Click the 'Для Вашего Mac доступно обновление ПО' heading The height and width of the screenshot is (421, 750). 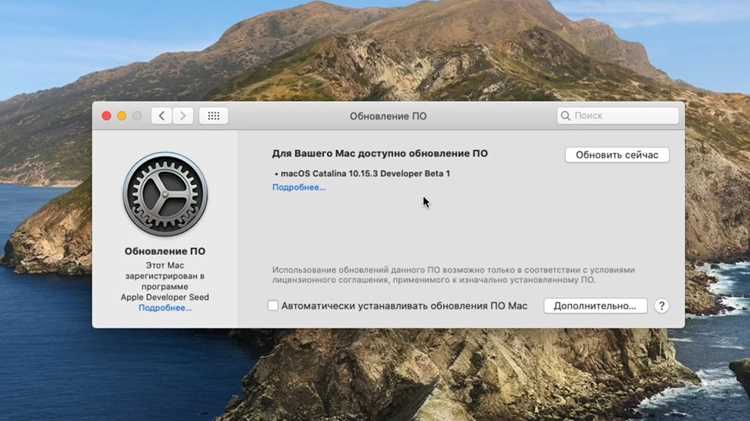[380, 154]
